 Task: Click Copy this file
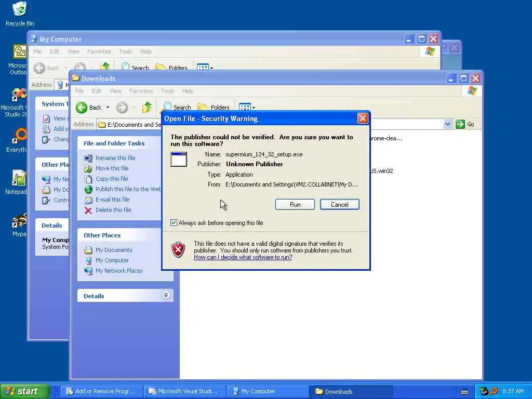112,179
